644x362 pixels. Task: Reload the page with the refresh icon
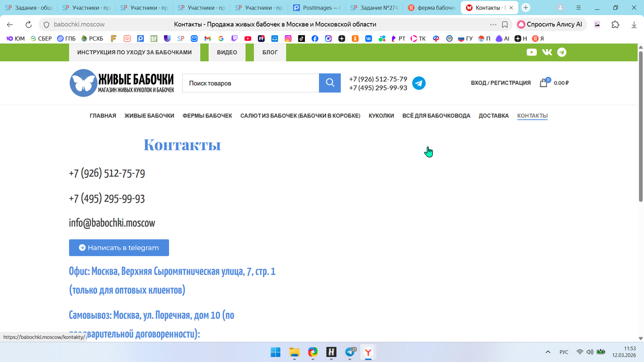29,24
